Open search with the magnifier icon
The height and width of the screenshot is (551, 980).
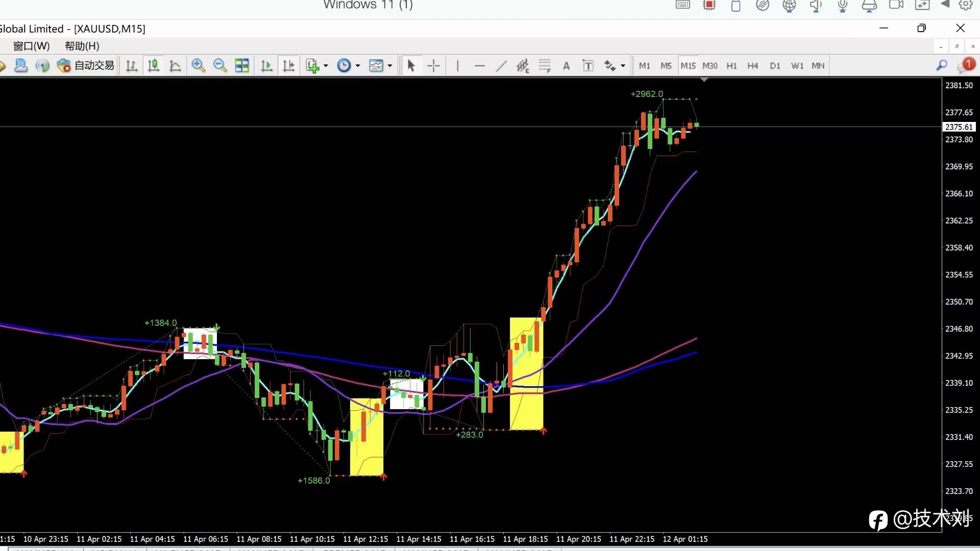(941, 65)
